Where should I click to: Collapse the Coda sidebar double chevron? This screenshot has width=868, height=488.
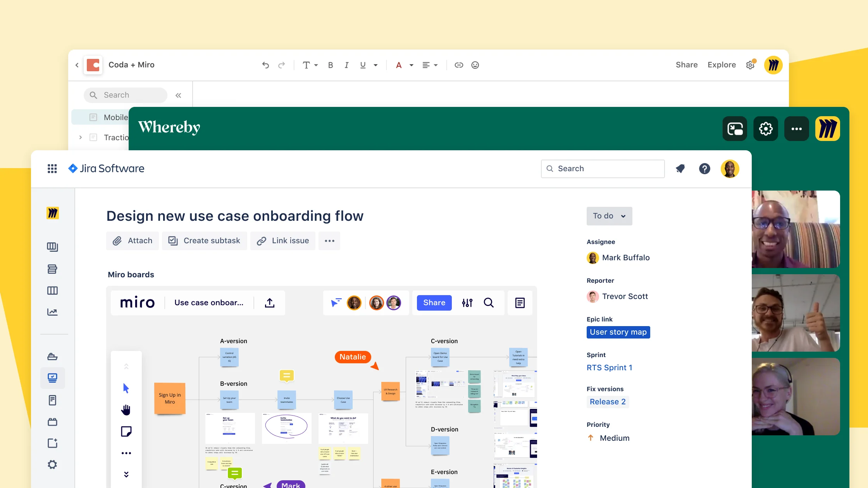point(178,95)
